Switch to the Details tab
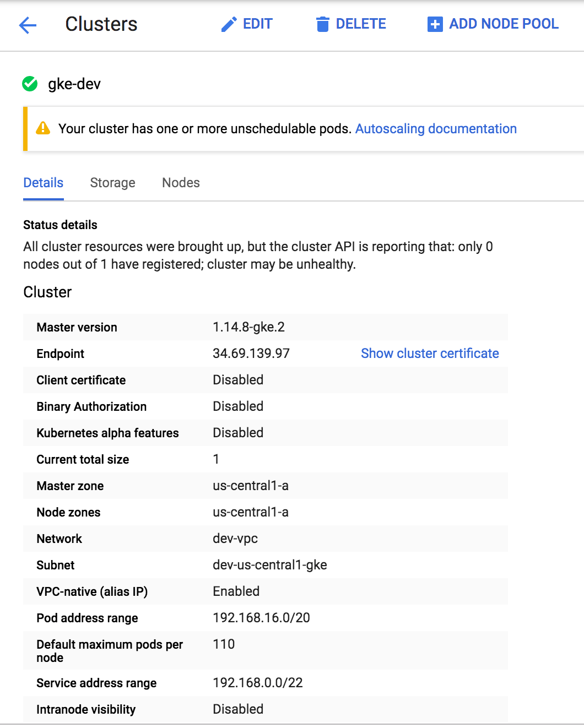The image size is (584, 728). pyautogui.click(x=44, y=183)
